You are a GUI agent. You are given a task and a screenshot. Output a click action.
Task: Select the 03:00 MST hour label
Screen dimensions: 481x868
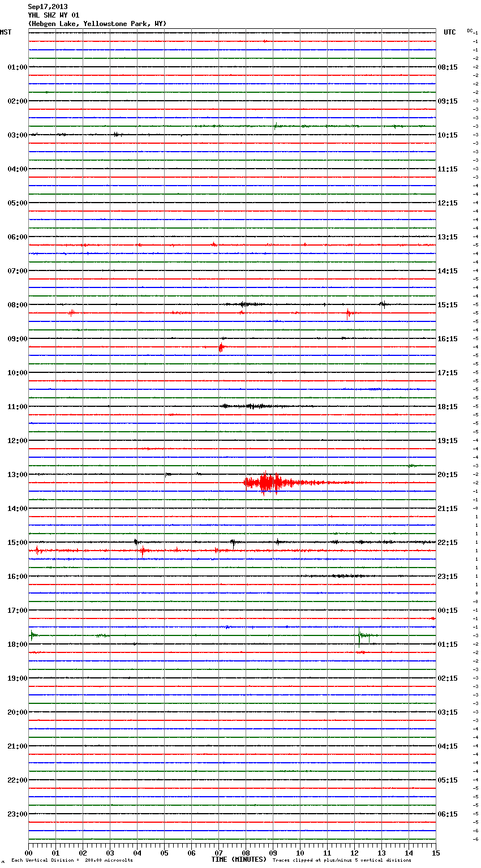(18, 135)
